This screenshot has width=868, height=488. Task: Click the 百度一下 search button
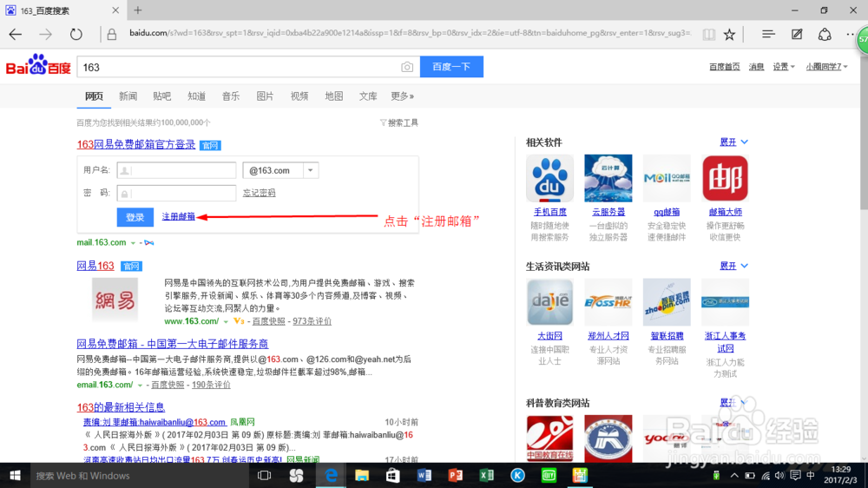pyautogui.click(x=451, y=67)
